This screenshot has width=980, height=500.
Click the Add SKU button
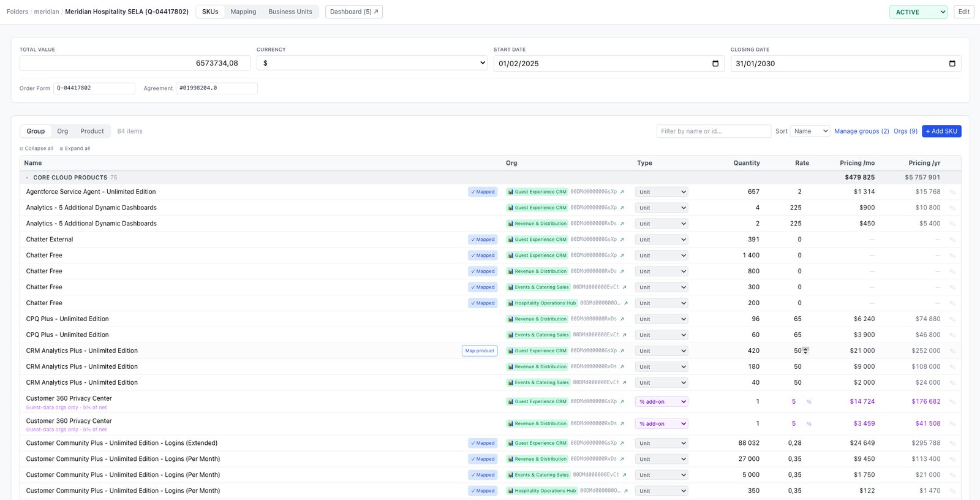coord(941,131)
